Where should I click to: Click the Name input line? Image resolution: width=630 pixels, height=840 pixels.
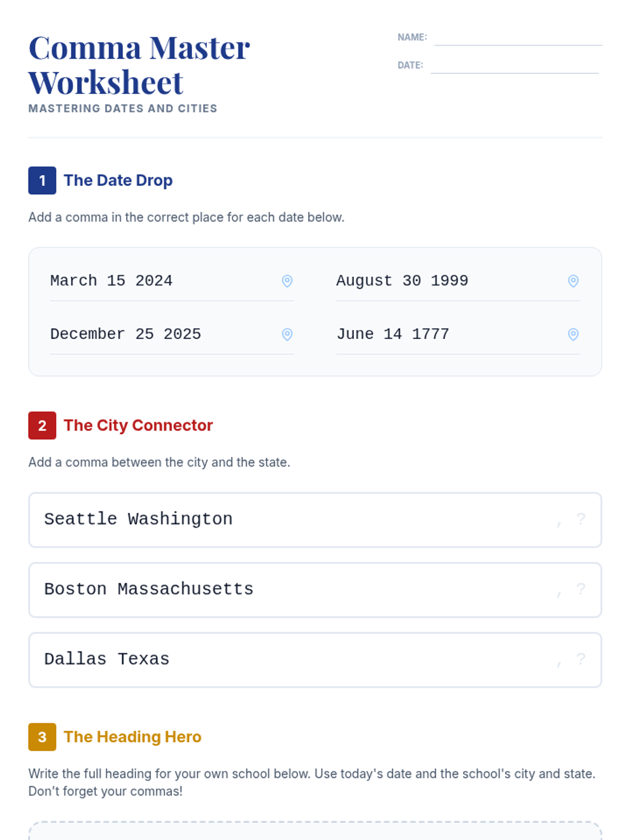[x=518, y=38]
